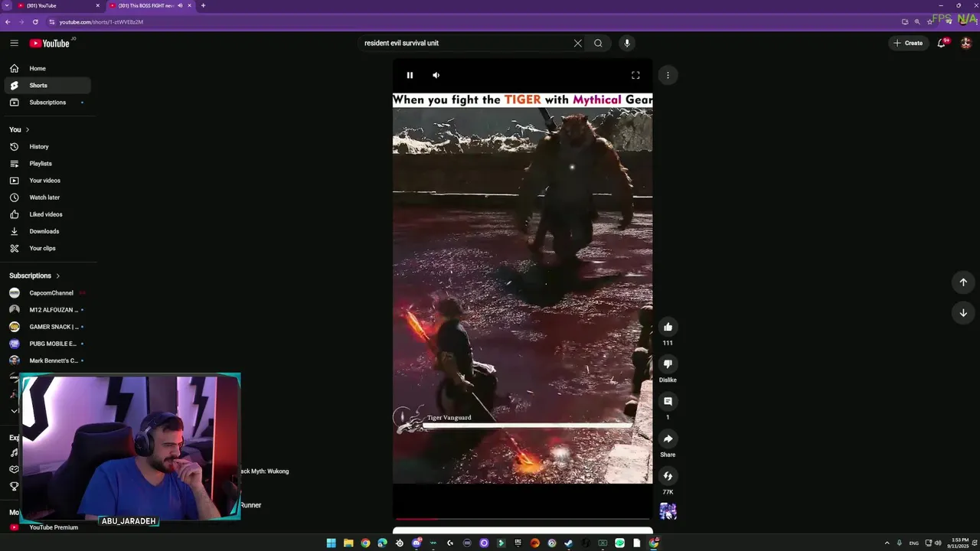980x551 pixels.
Task: Open the notifications bell
Action: coord(942,43)
